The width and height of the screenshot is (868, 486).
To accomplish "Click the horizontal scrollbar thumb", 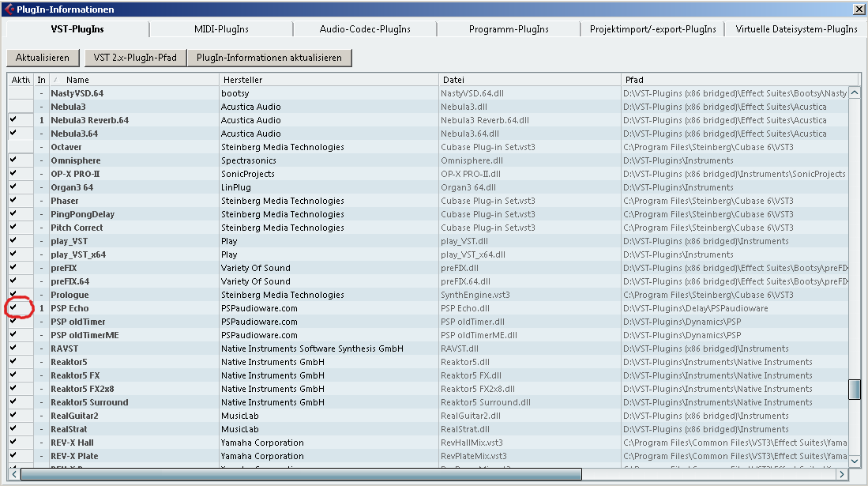I will tap(301, 474).
